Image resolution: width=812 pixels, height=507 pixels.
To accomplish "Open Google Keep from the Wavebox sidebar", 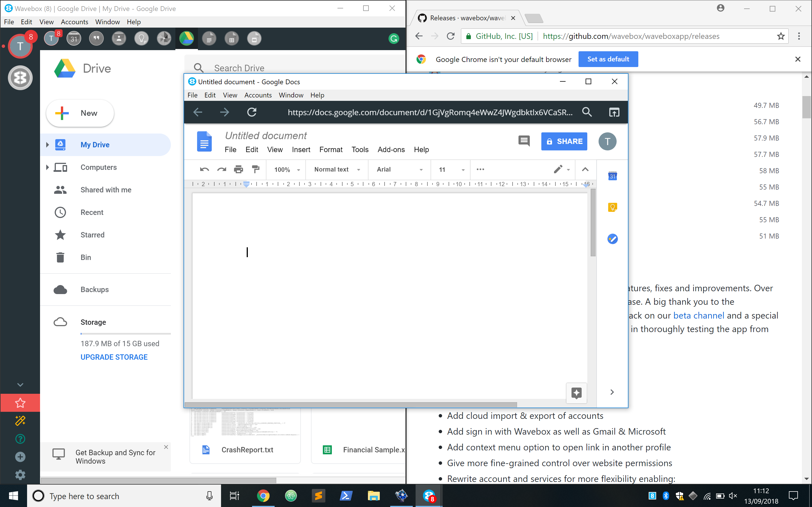I will tap(141, 38).
